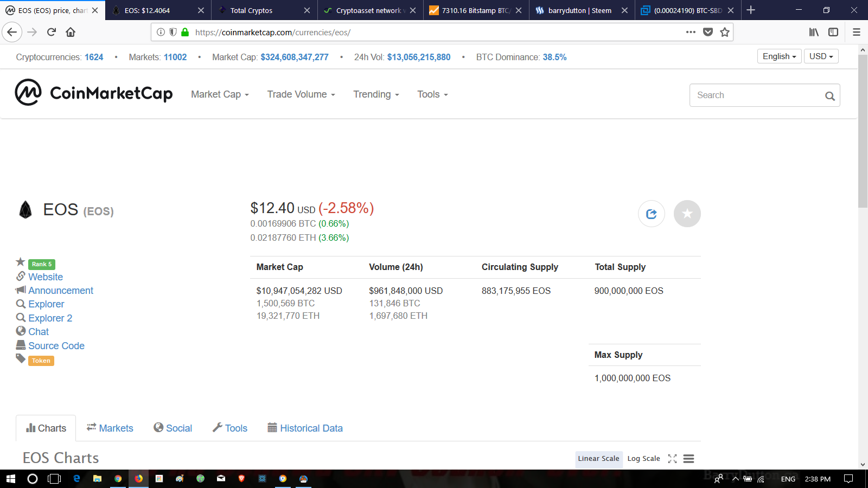Open the USD currency dropdown
Image resolution: width=868 pixels, height=488 pixels.
821,56
